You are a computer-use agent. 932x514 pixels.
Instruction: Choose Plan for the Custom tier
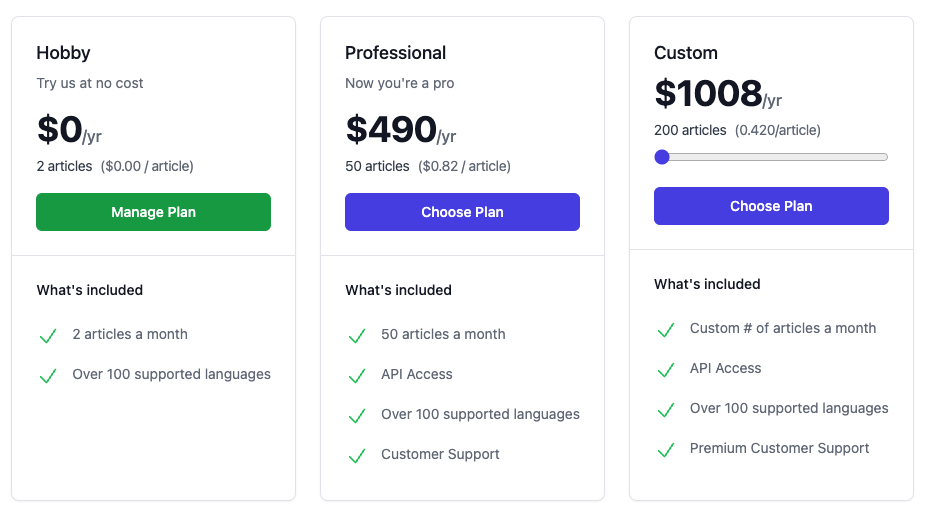(771, 206)
